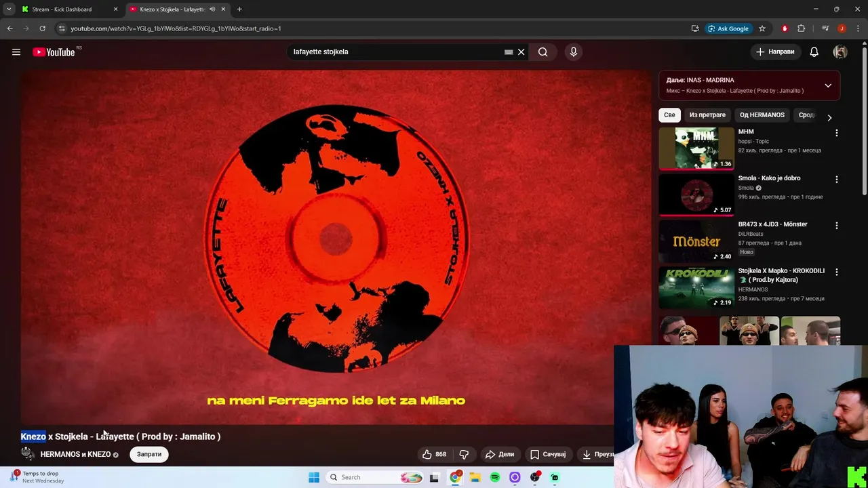Open File Explorer from taskbar
The width and height of the screenshot is (868, 488).
click(475, 477)
